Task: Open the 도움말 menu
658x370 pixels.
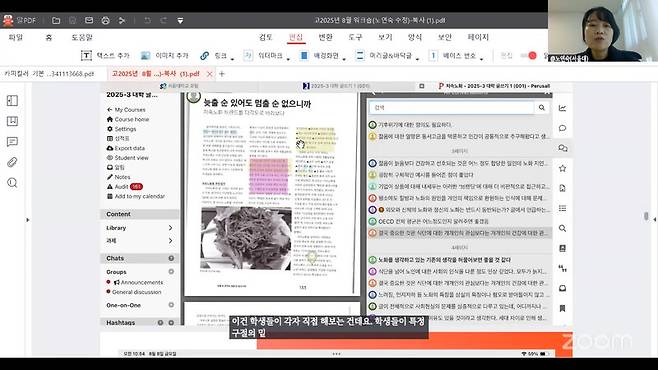Action: click(82, 37)
